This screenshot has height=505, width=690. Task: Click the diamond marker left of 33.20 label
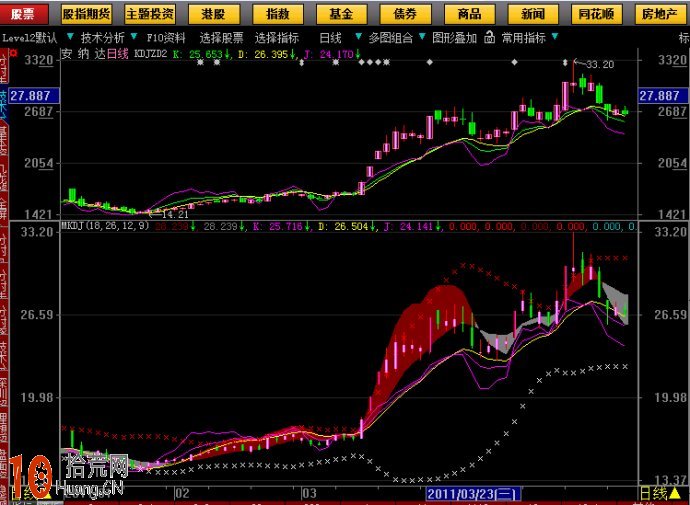point(565,62)
